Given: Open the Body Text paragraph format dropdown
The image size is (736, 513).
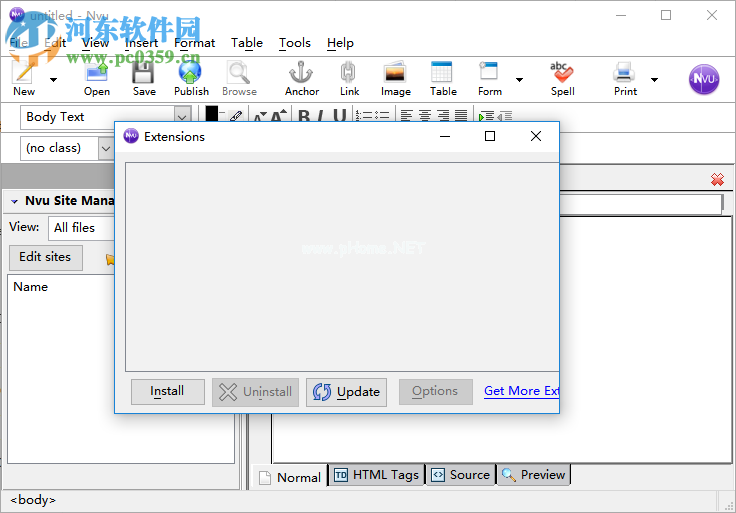Looking at the screenshot, I should click(x=182, y=117).
